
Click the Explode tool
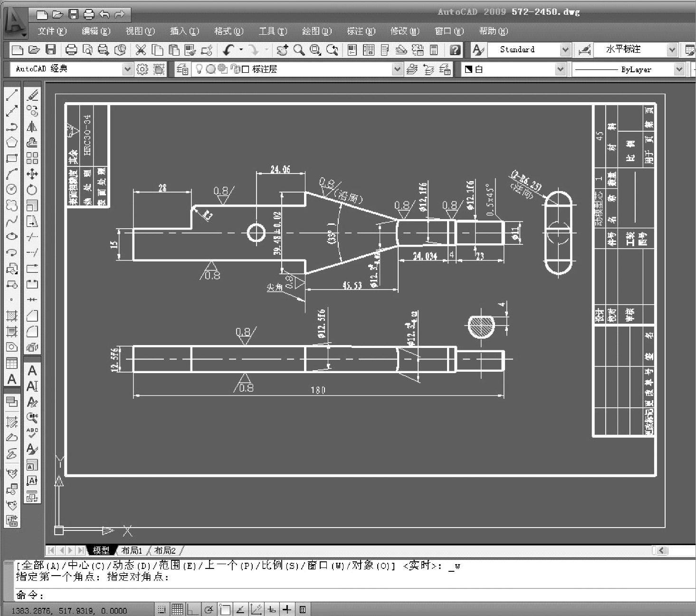[x=32, y=347]
